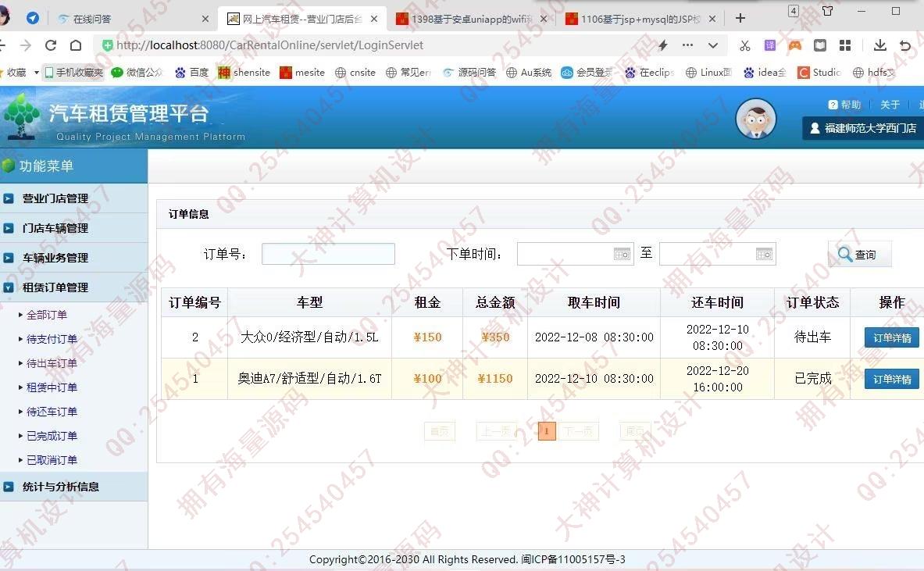Click the address bar URL field
The image size is (924, 571).
(x=377, y=45)
